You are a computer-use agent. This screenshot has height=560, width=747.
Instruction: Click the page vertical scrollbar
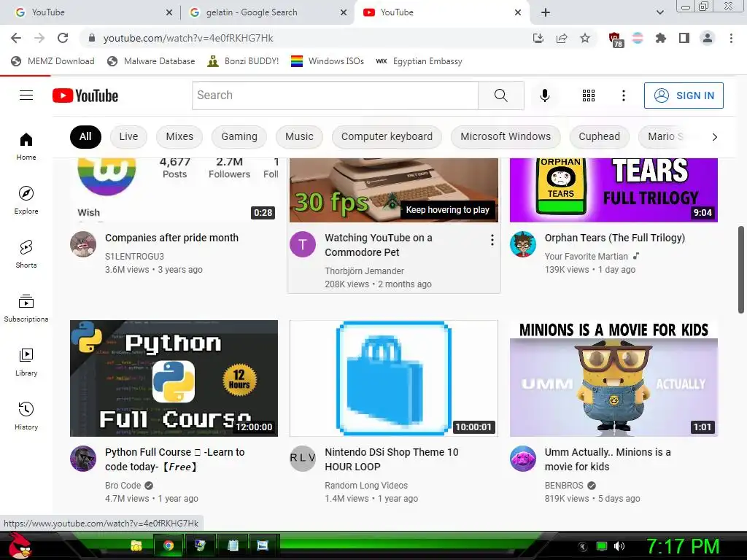point(741,270)
